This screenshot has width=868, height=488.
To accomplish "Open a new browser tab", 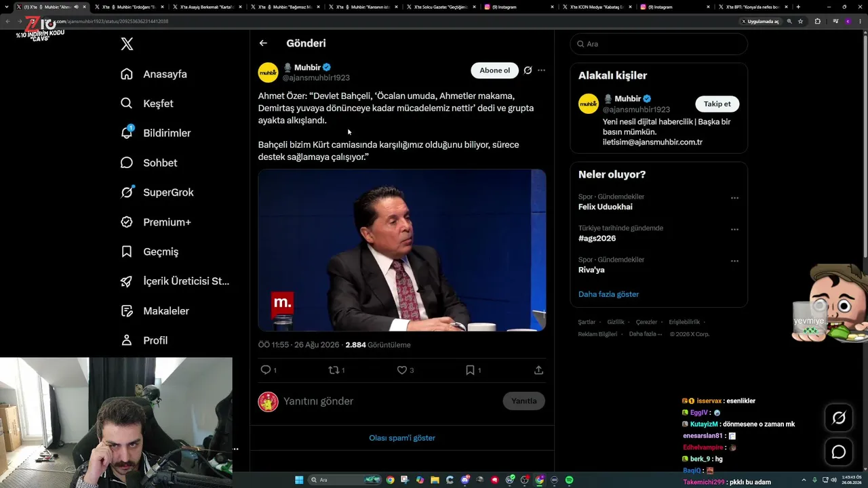I will [x=798, y=7].
